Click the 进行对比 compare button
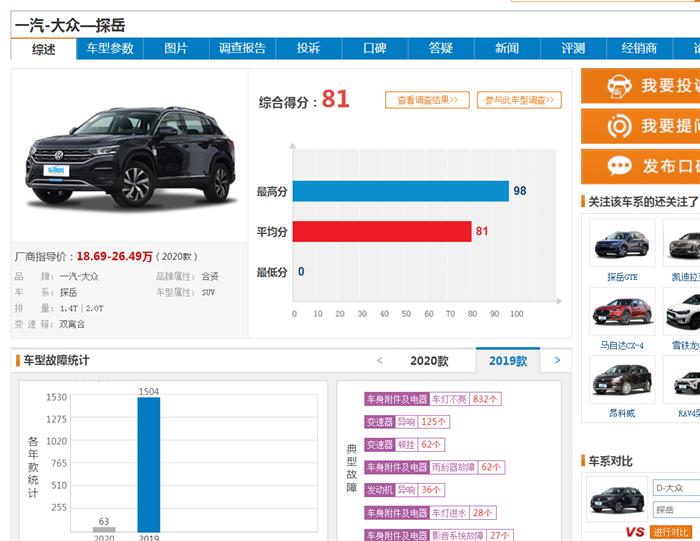Viewport: 700px width, 541px height. coord(670,532)
